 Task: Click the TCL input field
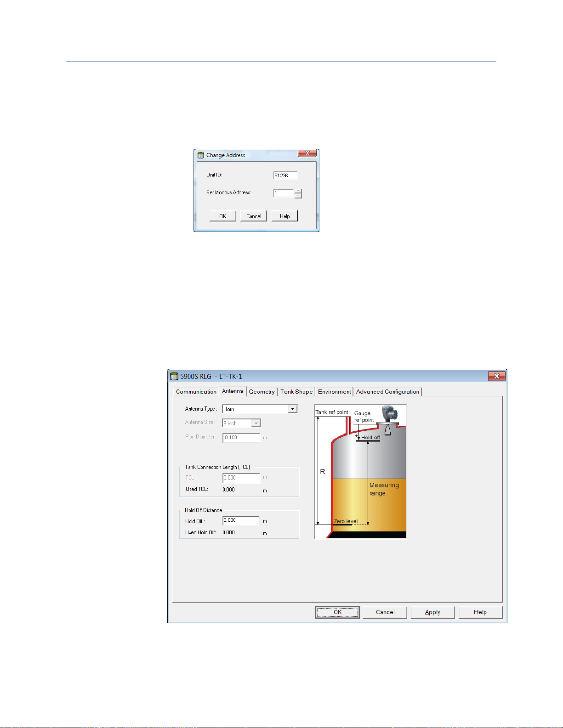point(241,478)
